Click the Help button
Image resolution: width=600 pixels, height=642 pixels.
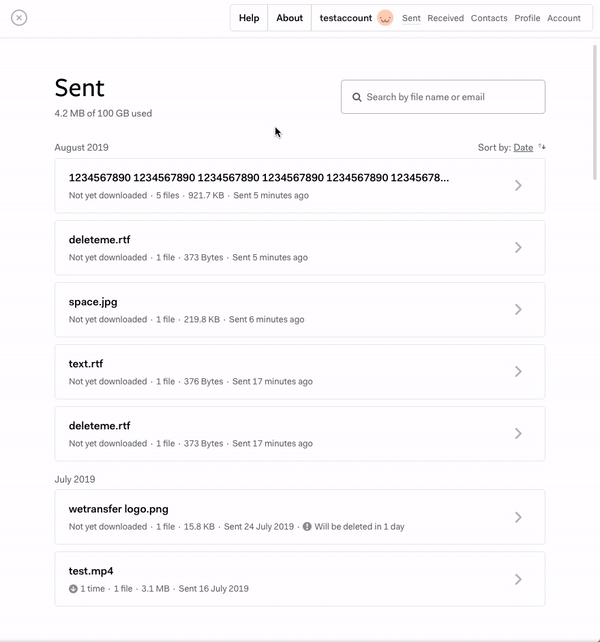tap(249, 18)
